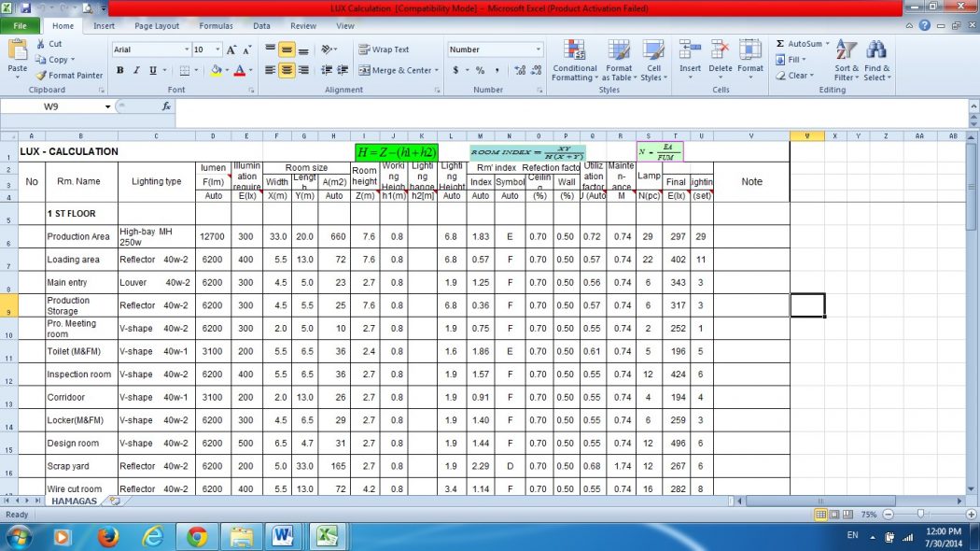Click the Insert Function fx icon
The height and width of the screenshot is (551, 980).
(166, 106)
